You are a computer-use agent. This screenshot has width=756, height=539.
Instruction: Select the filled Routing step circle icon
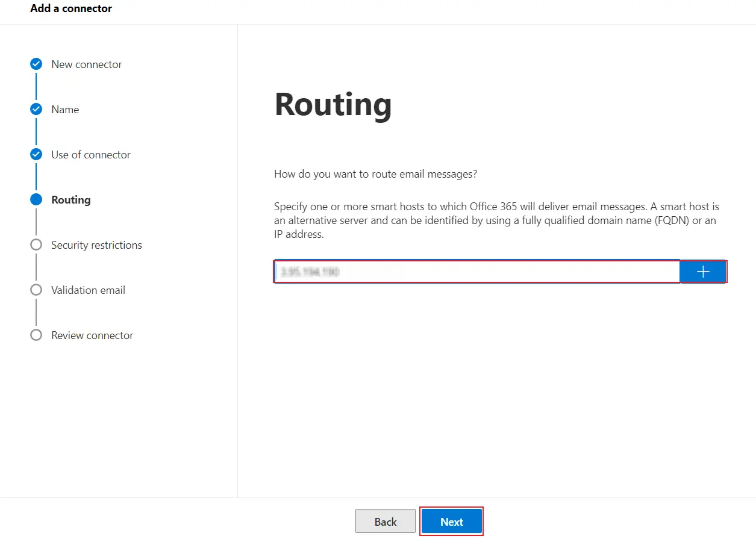click(36, 199)
